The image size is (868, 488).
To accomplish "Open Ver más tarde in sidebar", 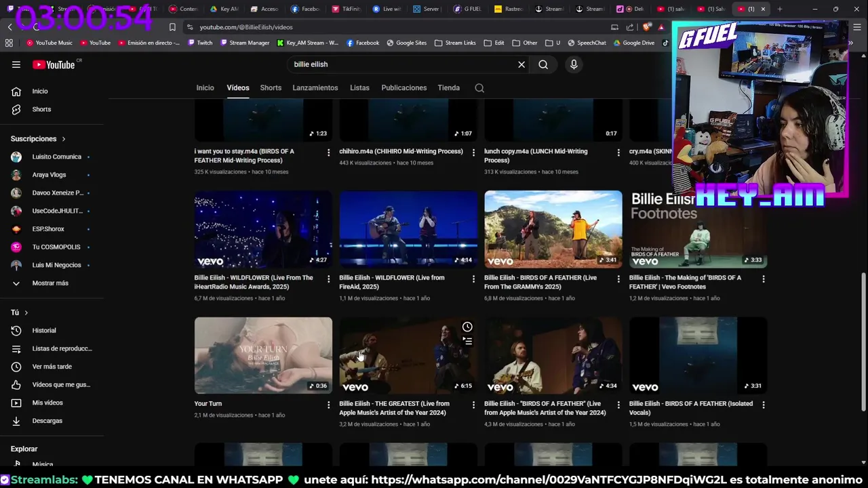I will (x=52, y=367).
